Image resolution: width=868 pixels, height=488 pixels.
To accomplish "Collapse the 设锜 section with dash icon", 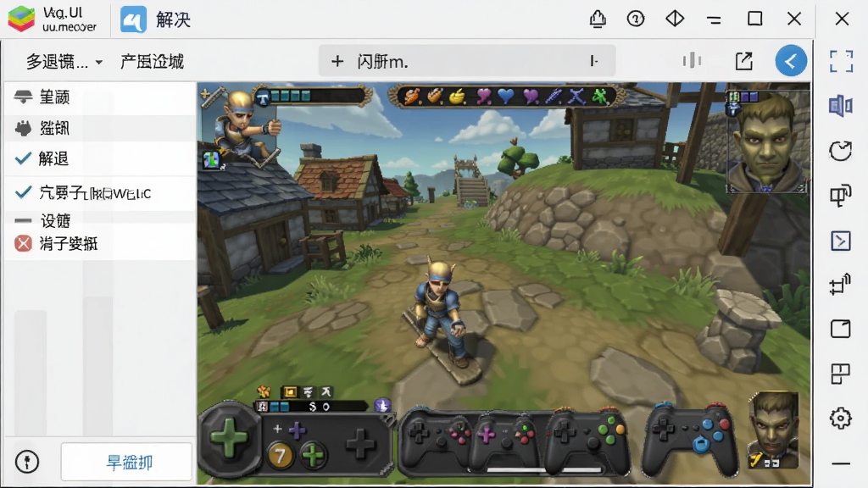I will tap(100, 221).
